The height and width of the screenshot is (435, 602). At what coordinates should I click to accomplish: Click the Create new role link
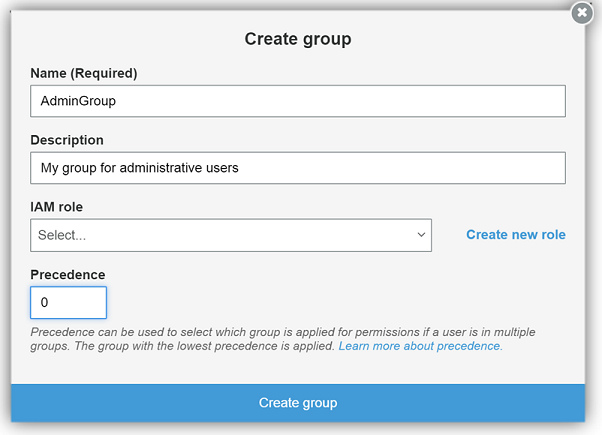516,235
